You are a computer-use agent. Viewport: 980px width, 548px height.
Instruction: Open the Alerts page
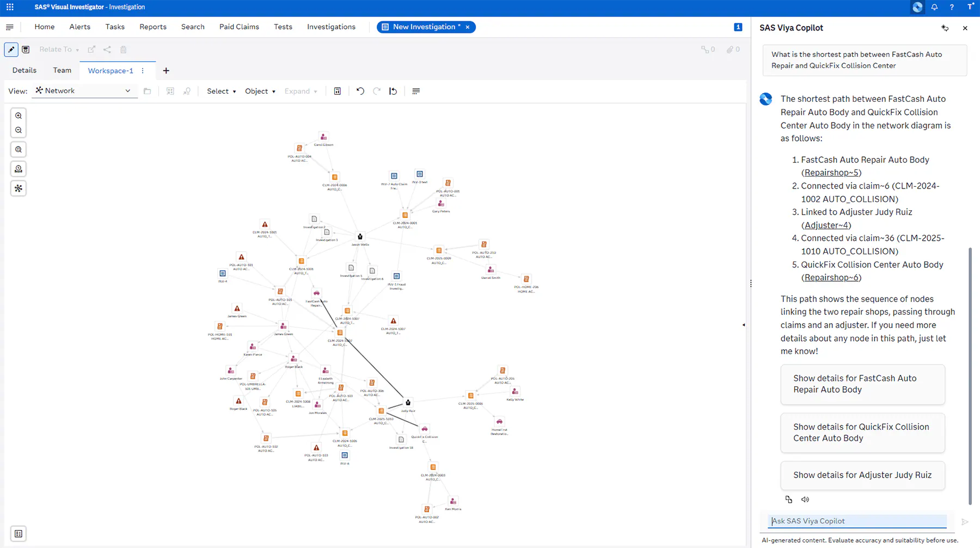coord(80,27)
